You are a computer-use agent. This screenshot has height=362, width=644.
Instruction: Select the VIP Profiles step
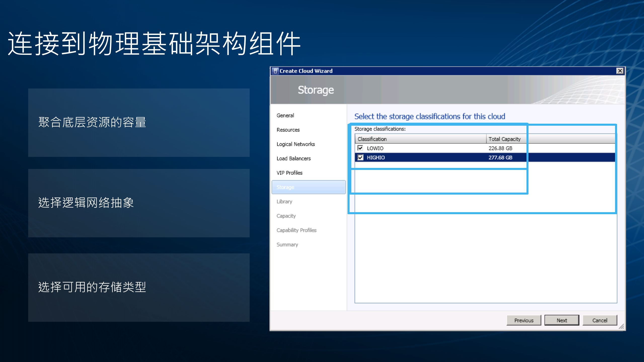(x=289, y=173)
